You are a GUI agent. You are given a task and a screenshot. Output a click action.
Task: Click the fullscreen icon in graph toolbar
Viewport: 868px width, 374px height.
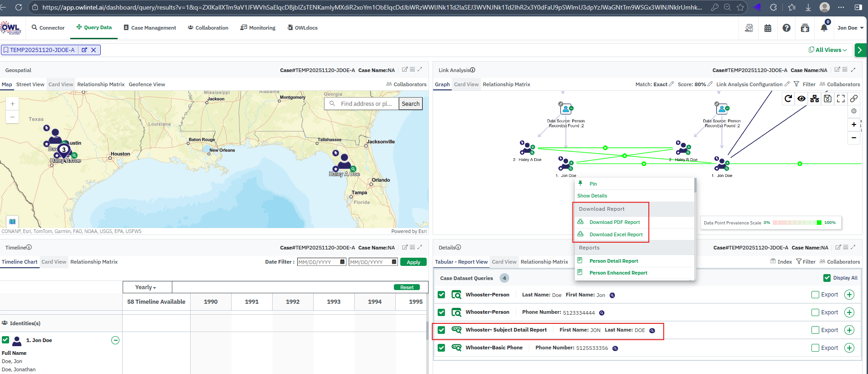(841, 99)
